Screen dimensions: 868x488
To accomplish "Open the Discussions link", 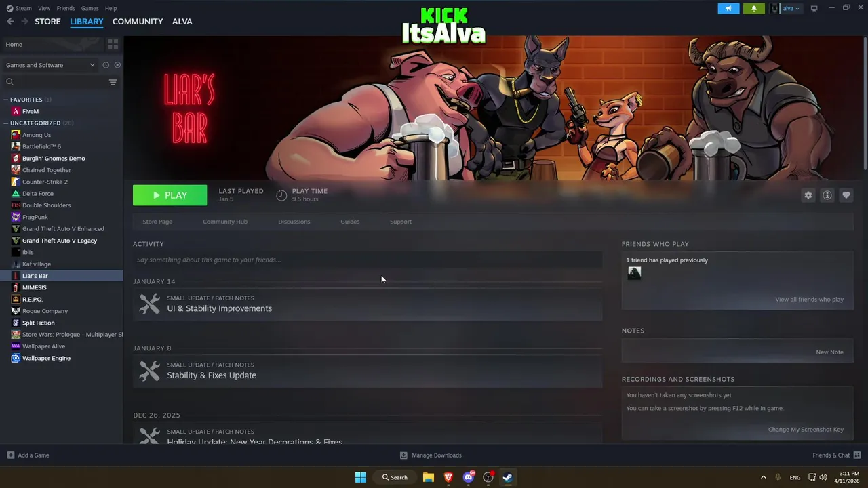I will [294, 222].
